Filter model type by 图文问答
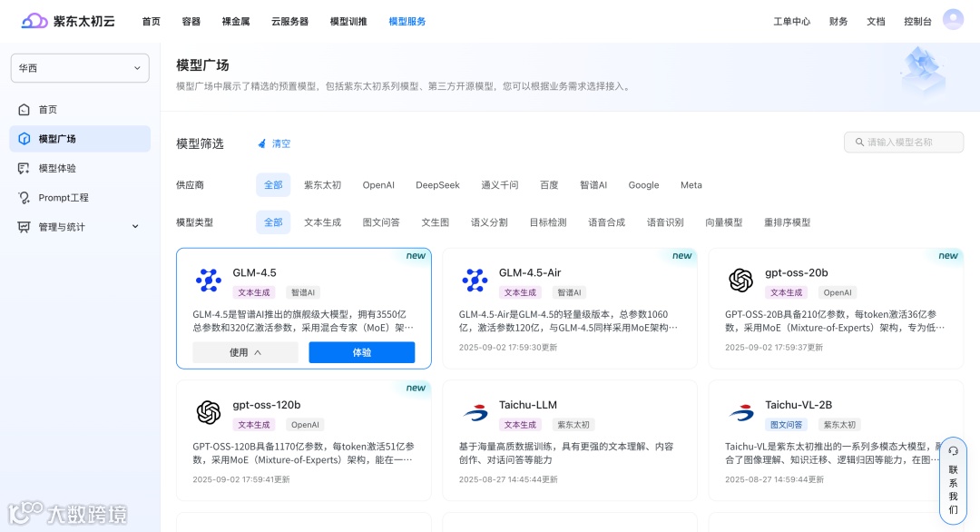Image resolution: width=980 pixels, height=532 pixels. pos(381,222)
